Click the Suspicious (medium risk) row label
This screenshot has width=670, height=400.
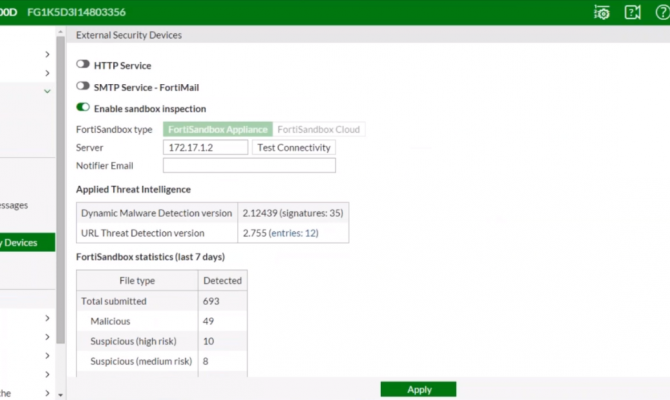pyautogui.click(x=141, y=362)
